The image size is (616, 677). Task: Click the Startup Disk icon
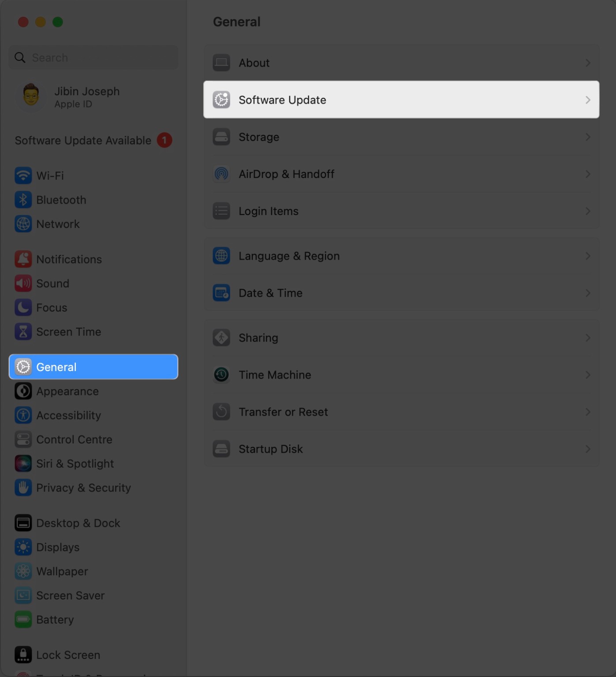[221, 449]
